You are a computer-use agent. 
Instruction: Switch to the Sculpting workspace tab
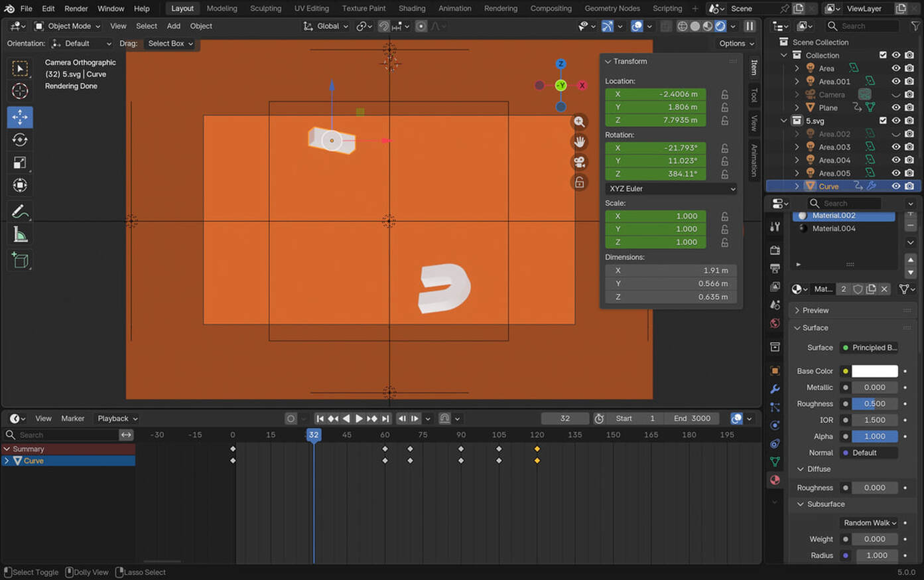coord(265,9)
